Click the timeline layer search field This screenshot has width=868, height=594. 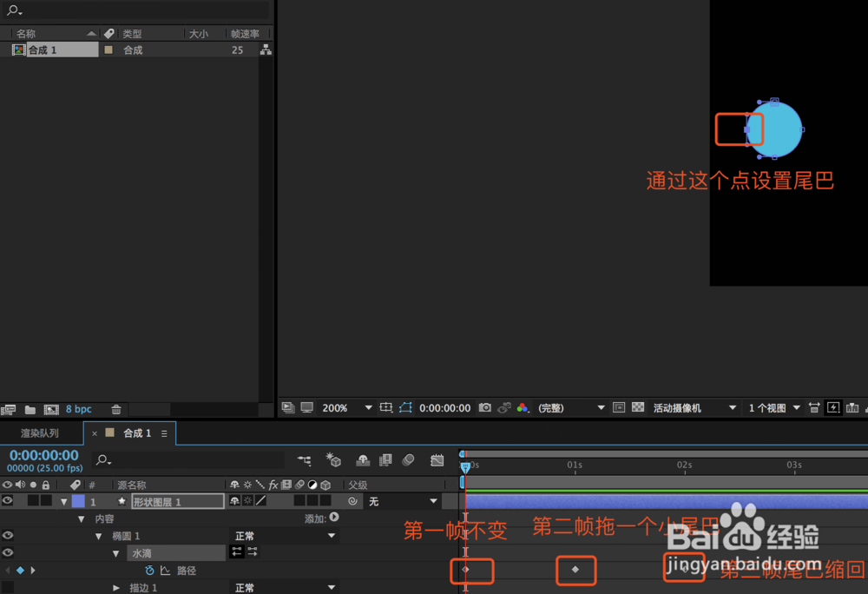188,460
